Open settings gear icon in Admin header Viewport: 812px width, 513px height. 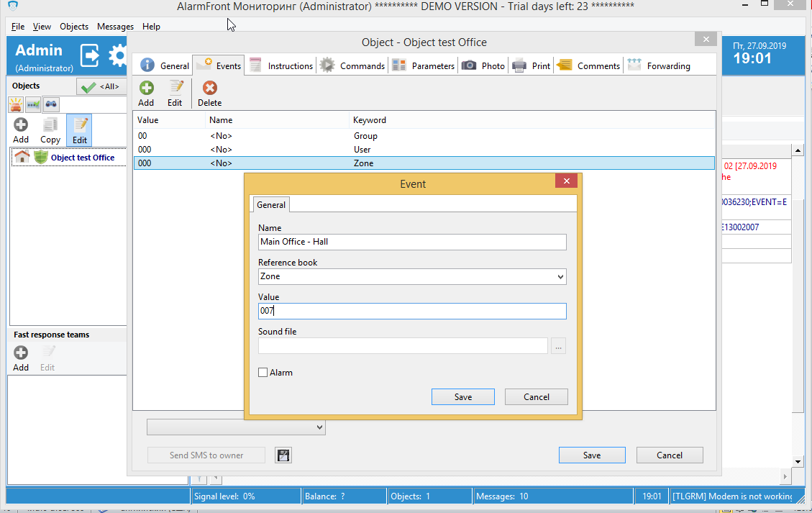click(117, 55)
